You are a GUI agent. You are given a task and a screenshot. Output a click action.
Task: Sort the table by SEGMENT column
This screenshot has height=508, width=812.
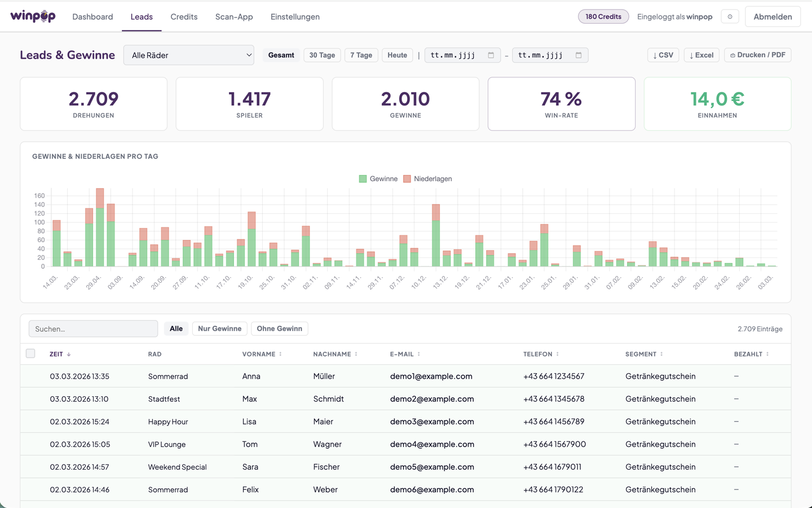662,354
